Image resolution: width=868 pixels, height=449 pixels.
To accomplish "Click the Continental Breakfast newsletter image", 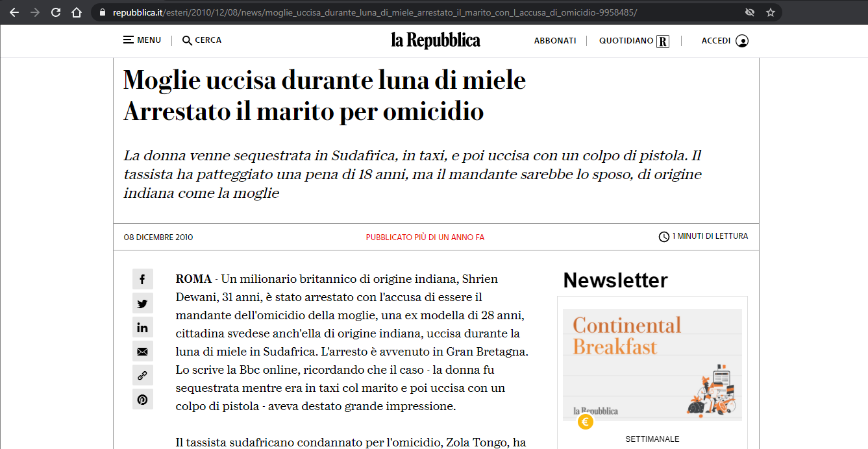I will click(x=652, y=364).
